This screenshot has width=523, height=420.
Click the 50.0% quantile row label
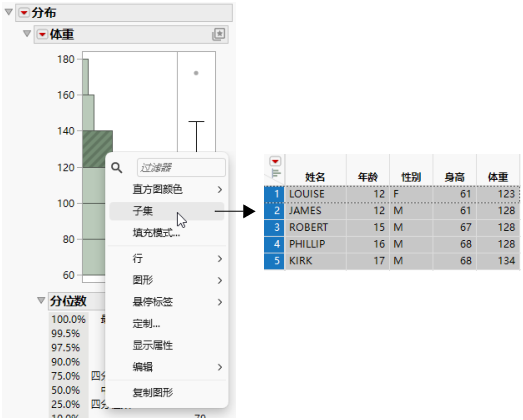coord(66,390)
